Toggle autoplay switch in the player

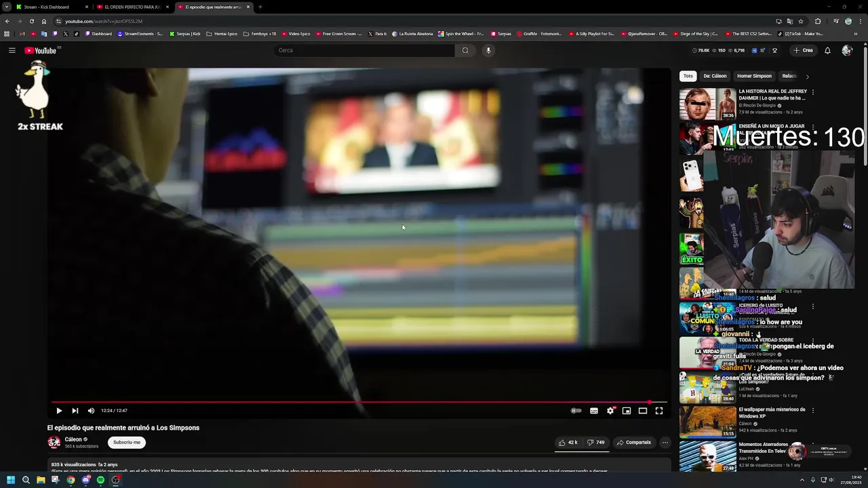click(576, 411)
